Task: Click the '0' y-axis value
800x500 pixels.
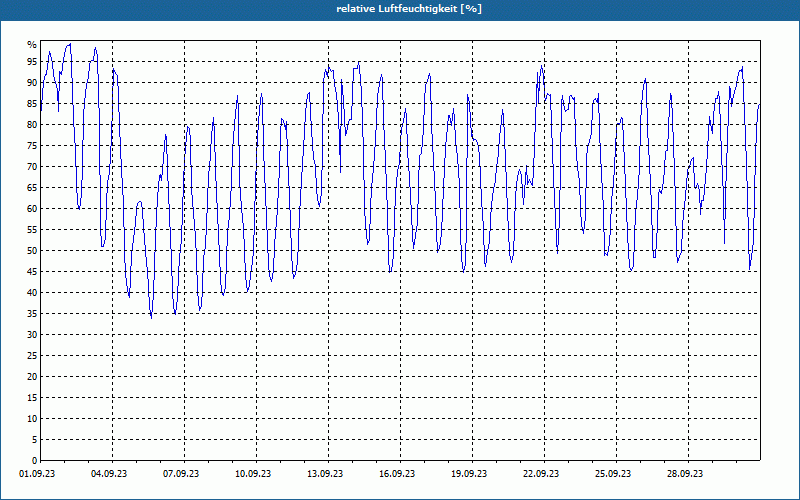Action: point(34,461)
